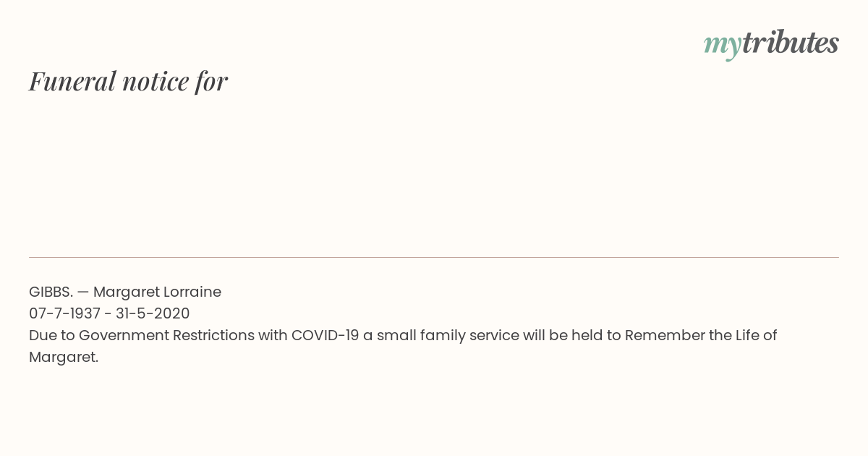
Task: Click the green "my" part of logo
Action: click(x=722, y=45)
